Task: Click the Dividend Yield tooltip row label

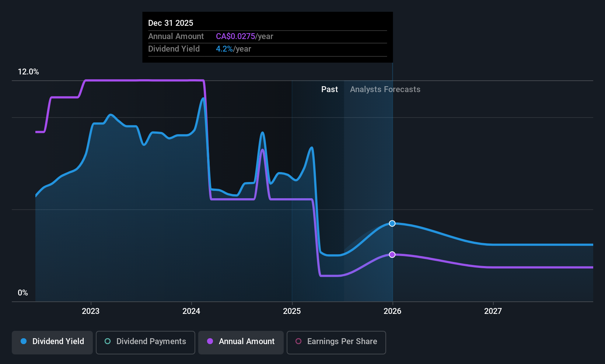Action: [x=174, y=49]
